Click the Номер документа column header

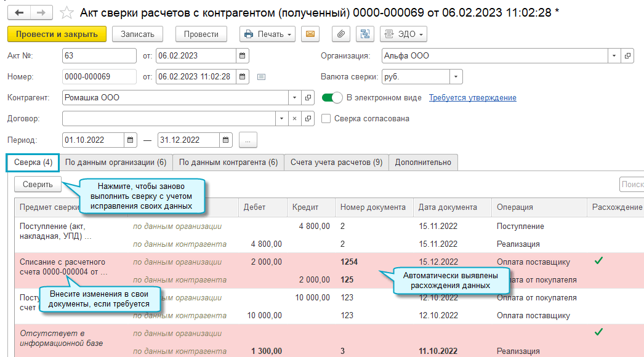click(x=374, y=207)
